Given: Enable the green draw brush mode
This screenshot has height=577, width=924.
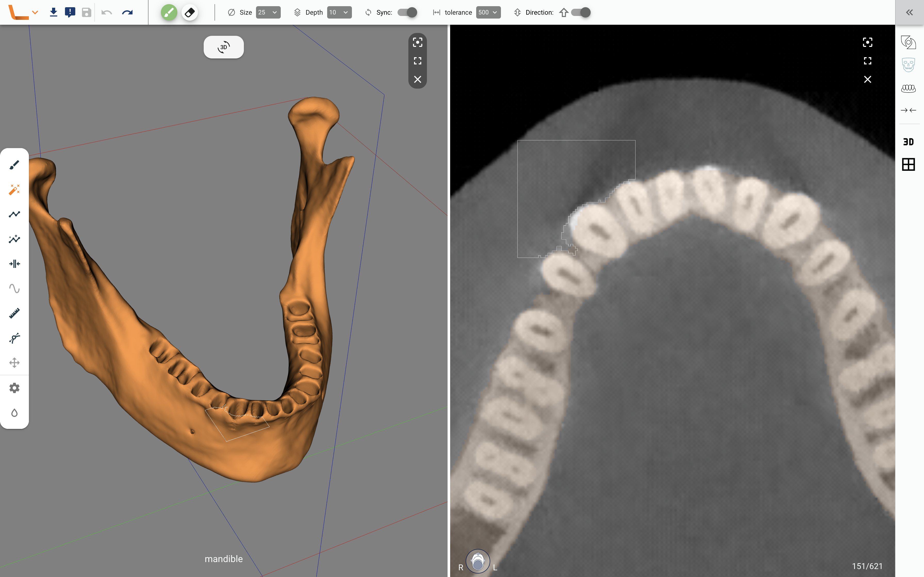Looking at the screenshot, I should (169, 13).
